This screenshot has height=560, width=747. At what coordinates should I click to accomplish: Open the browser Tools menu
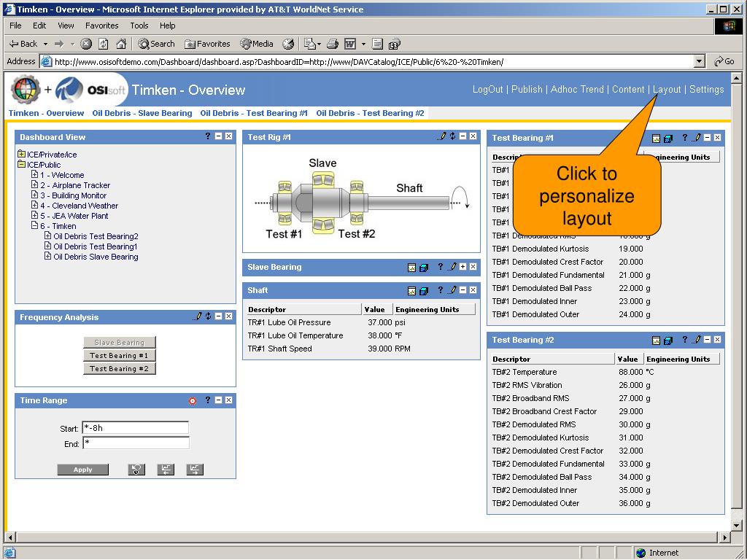pos(139,26)
